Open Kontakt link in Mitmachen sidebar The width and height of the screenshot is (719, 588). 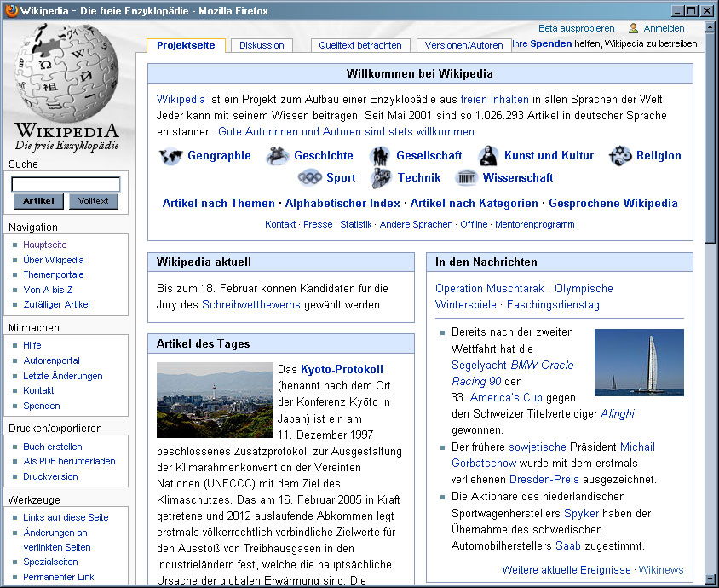click(x=38, y=391)
